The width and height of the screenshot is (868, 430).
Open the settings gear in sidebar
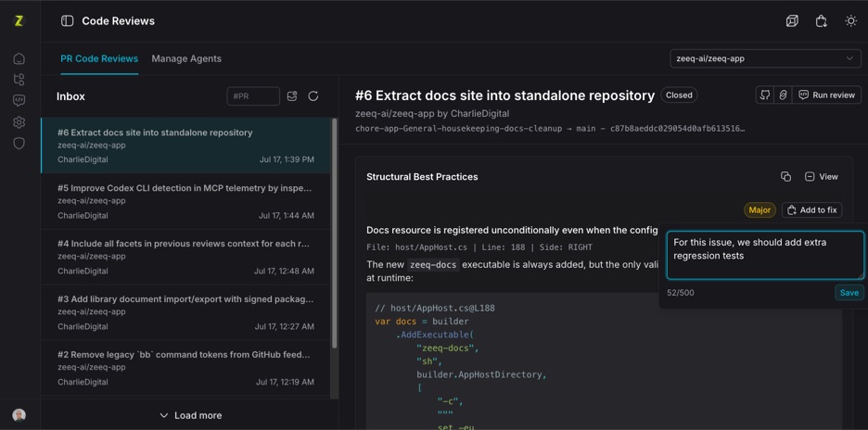pyautogui.click(x=19, y=122)
